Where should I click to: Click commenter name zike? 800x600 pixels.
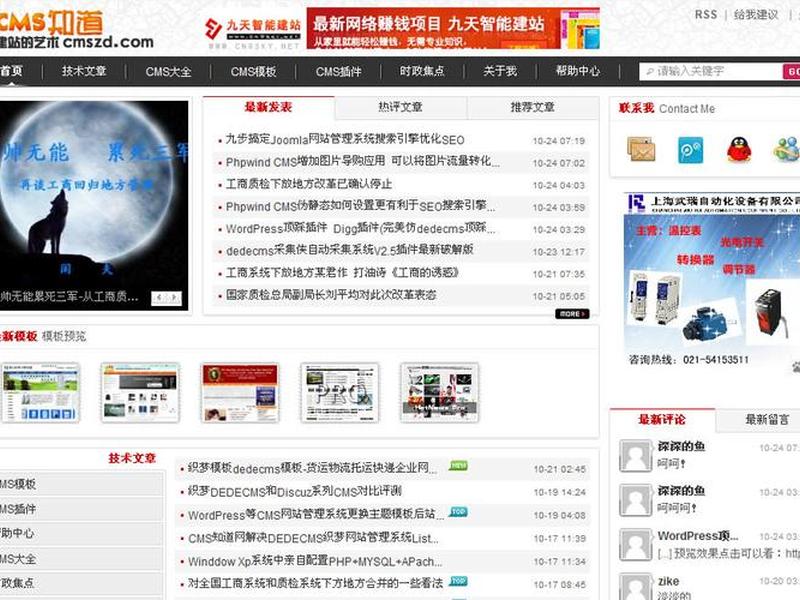[x=668, y=581]
